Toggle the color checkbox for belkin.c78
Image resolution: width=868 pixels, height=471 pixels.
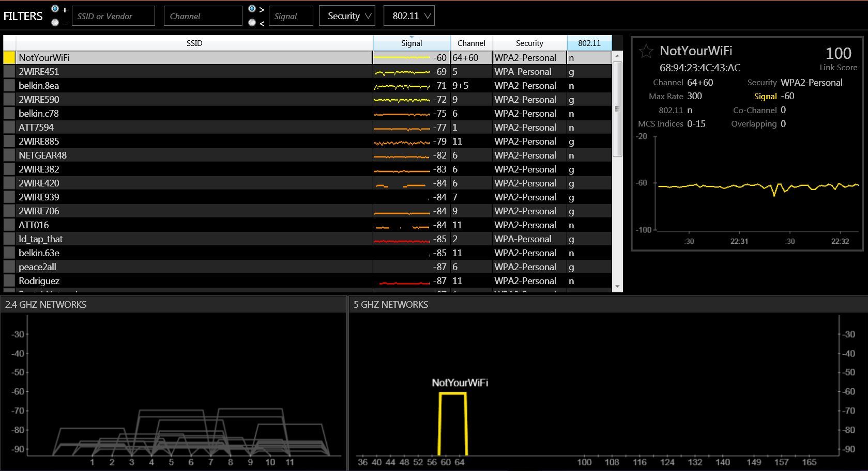9,113
